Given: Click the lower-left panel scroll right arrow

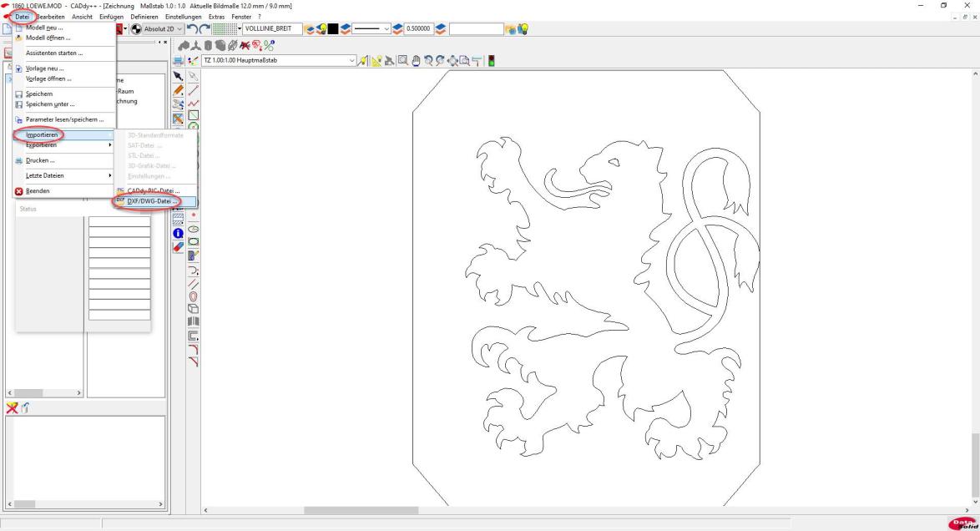Looking at the screenshot, I should (x=160, y=504).
